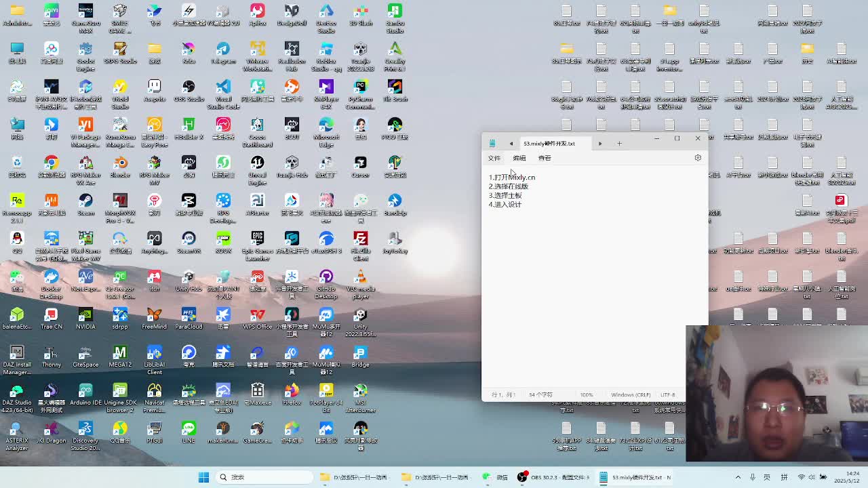
Task: Click the 100% zoom level in status bar
Action: click(x=587, y=394)
